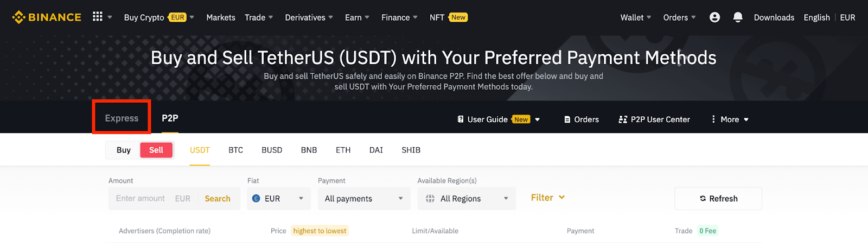Switch to the Express tab

coord(122,118)
